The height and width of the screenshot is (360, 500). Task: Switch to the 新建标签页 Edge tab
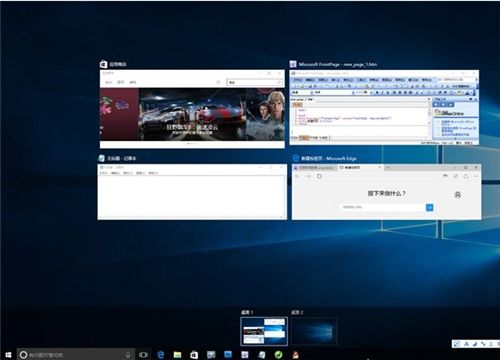click(x=360, y=168)
